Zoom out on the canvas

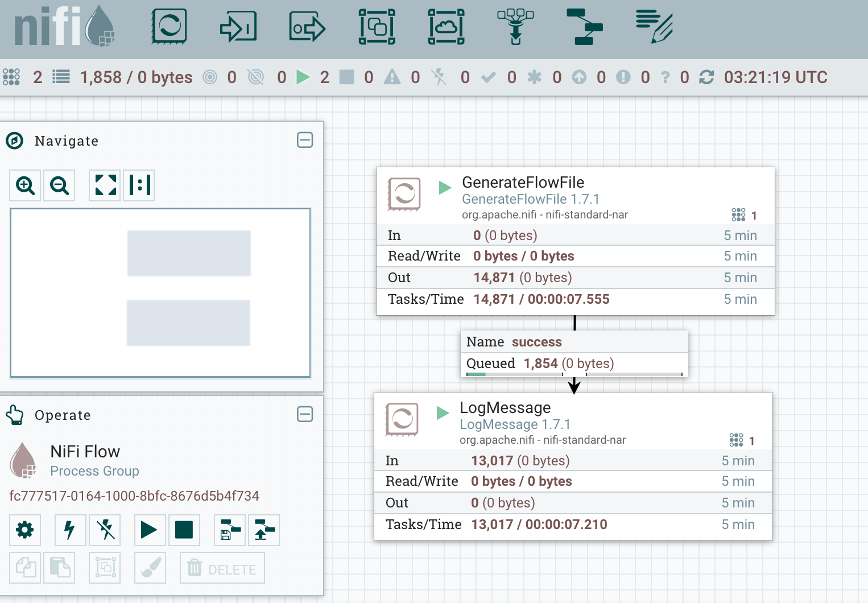[59, 185]
